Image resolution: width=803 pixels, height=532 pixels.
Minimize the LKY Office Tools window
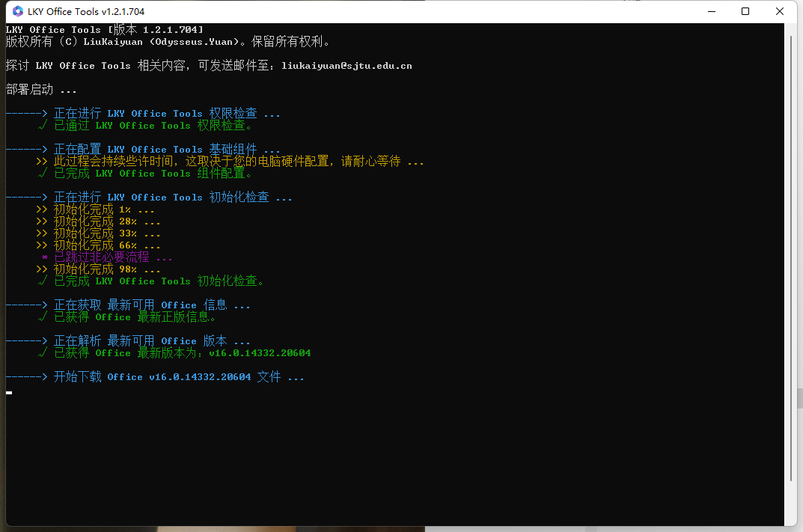(x=712, y=11)
